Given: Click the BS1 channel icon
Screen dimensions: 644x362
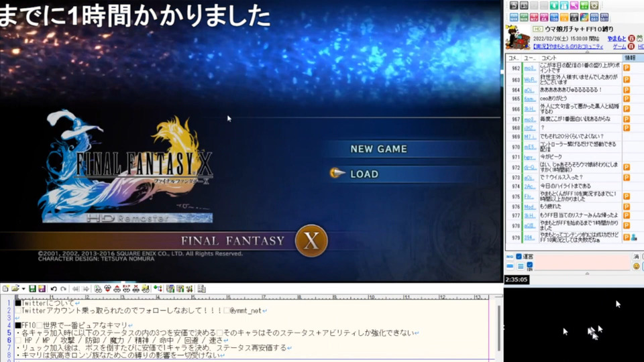Looking at the screenshot, I should pos(594,17).
